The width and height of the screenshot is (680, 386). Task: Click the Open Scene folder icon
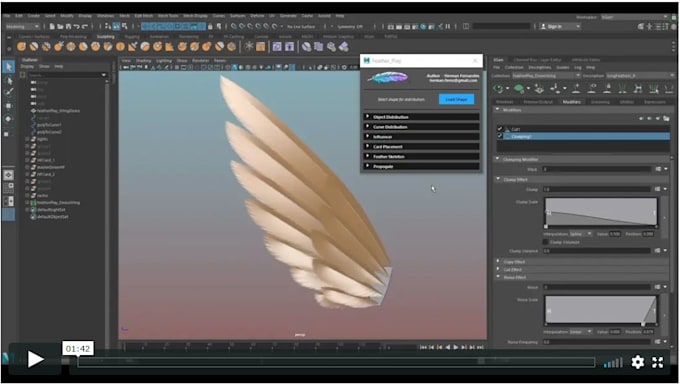point(60,26)
